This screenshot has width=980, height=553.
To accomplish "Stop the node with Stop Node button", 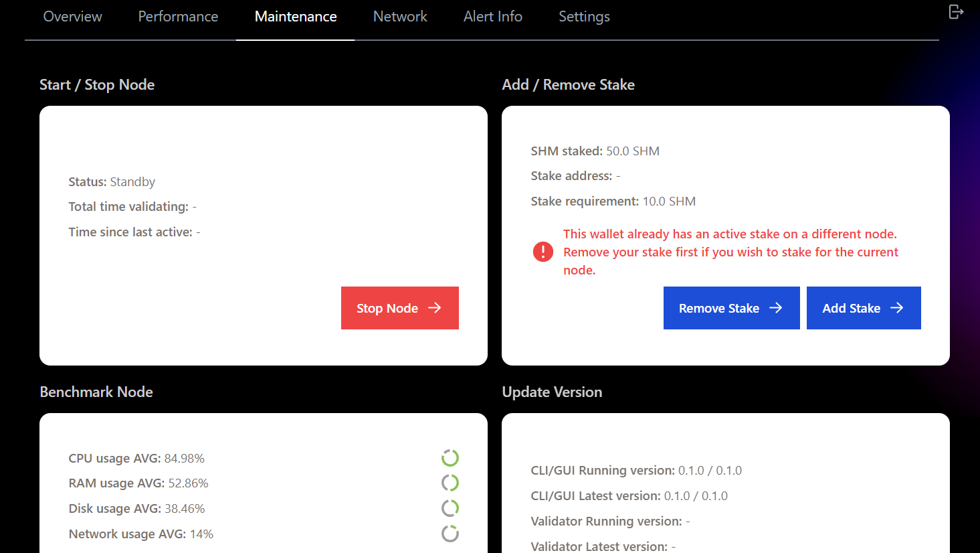I will 400,308.
